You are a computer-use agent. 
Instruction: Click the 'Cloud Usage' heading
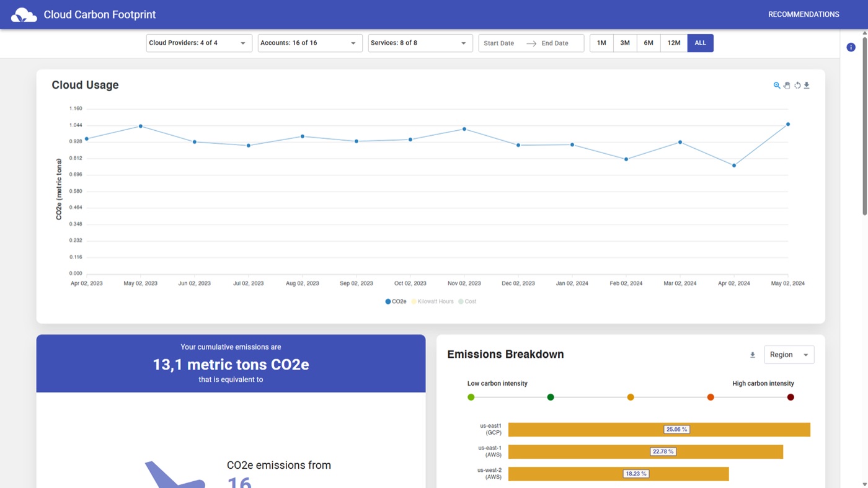click(85, 86)
